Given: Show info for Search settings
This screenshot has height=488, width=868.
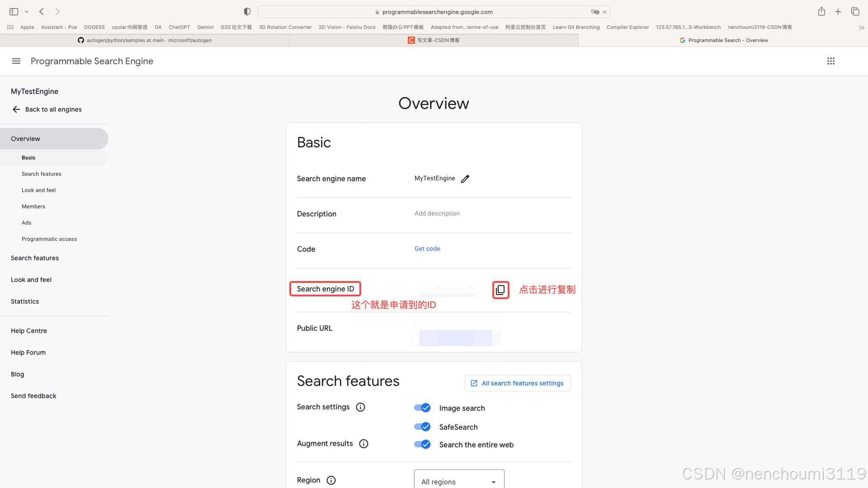Looking at the screenshot, I should [x=360, y=407].
